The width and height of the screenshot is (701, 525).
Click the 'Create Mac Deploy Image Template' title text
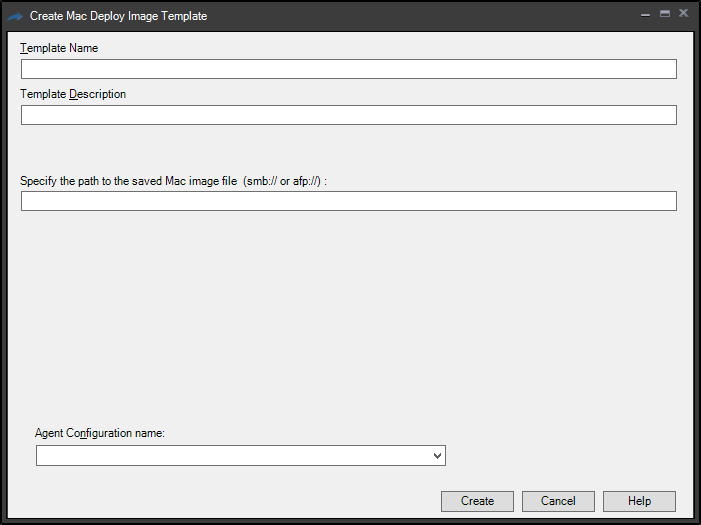click(118, 16)
